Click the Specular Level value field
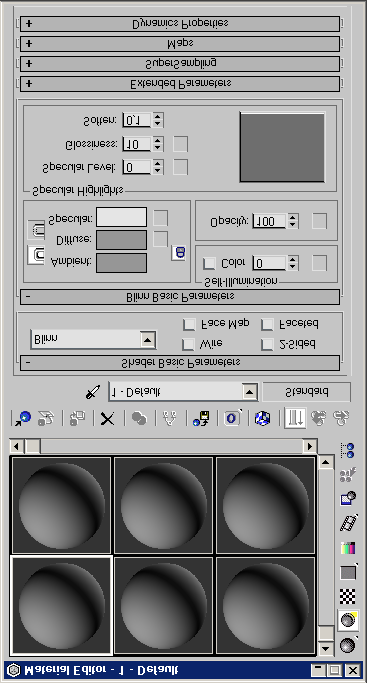Screen dimensions: 367x683 point(137,167)
